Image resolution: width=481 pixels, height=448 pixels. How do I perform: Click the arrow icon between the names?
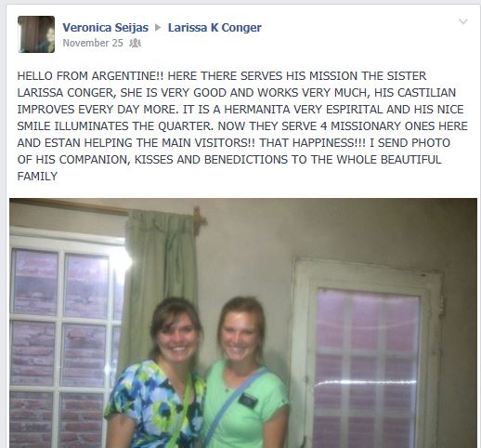[158, 28]
